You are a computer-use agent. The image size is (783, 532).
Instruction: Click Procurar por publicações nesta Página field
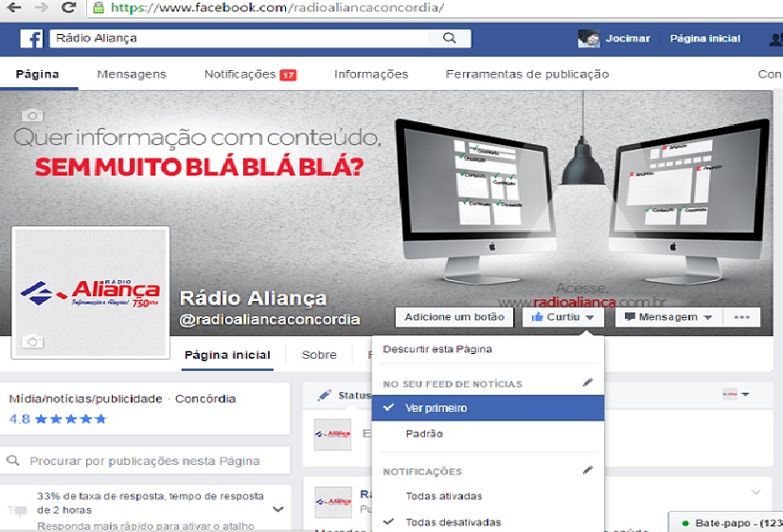point(145,461)
